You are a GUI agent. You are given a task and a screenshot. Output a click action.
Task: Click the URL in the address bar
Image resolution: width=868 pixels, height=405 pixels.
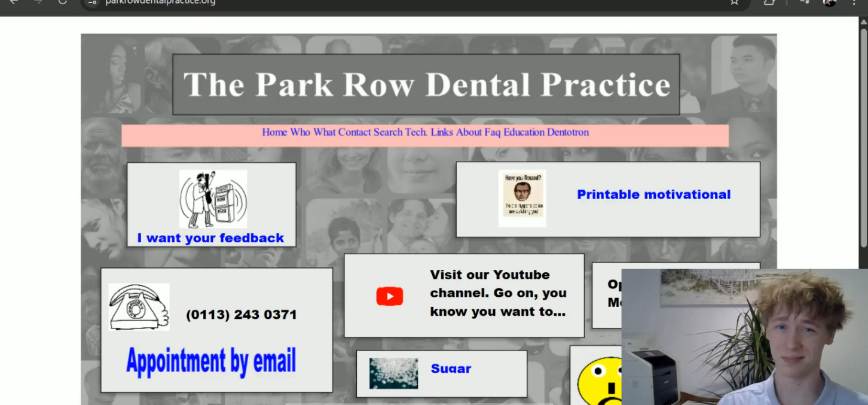point(160,2)
